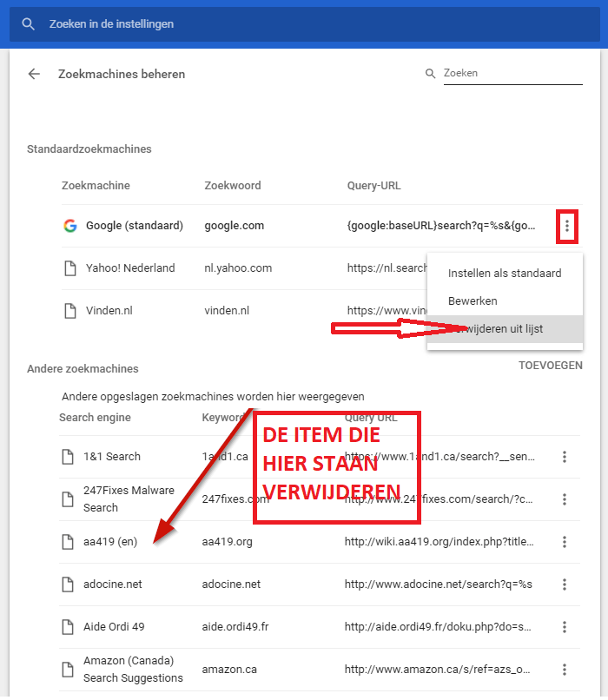Choose 'Instellen als standaard' in menu
The height and width of the screenshot is (700, 608).
(505, 274)
